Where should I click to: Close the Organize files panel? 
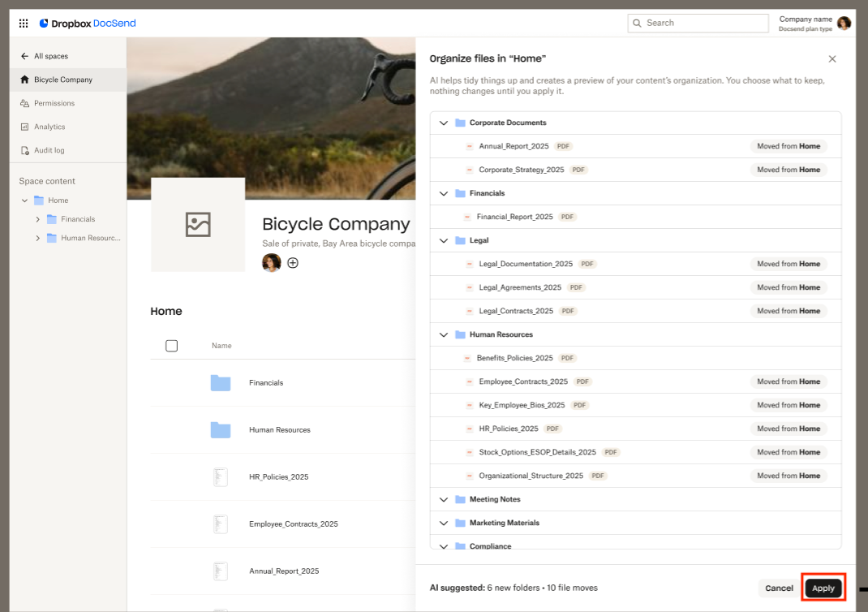click(831, 59)
